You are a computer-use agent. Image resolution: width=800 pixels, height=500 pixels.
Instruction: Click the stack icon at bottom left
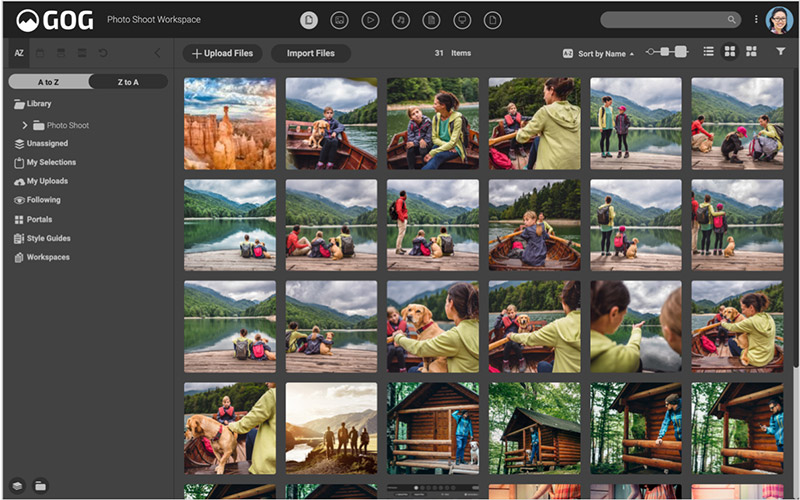coord(19,486)
